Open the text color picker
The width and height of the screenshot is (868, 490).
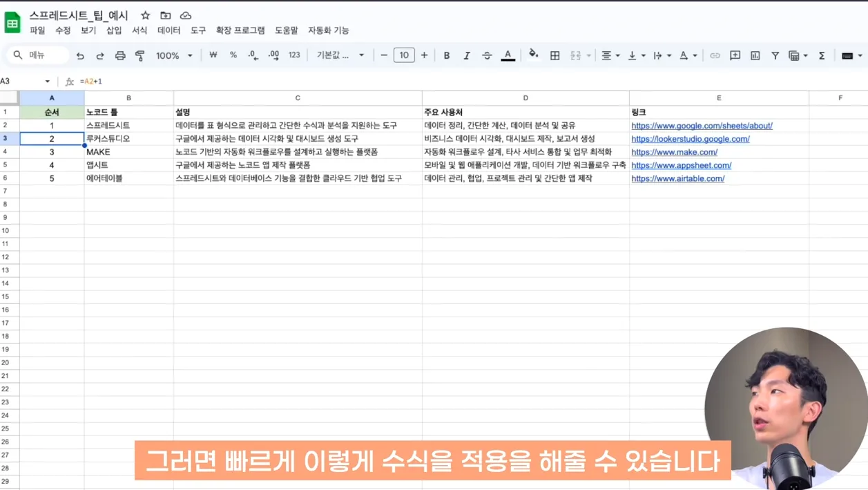coord(508,55)
